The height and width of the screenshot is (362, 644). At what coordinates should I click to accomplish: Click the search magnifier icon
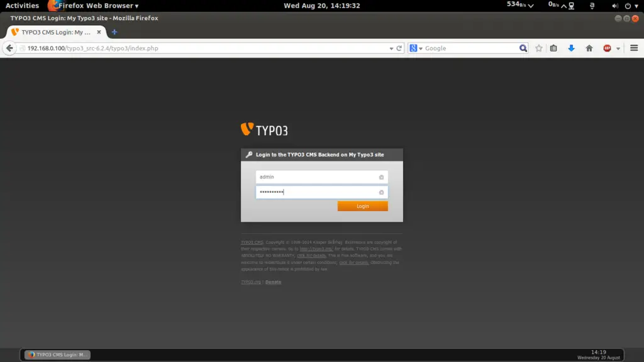[523, 48]
